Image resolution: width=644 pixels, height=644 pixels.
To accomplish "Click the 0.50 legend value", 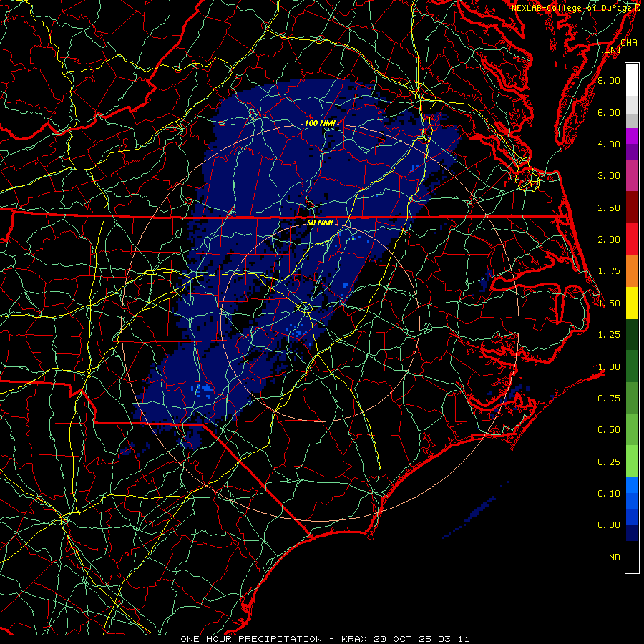I will click(x=609, y=429).
